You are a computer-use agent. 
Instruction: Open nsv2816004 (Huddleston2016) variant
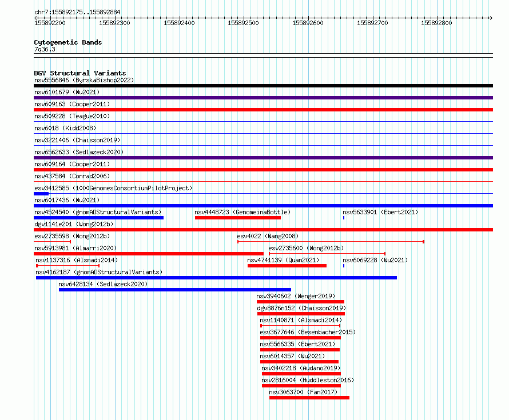click(308, 380)
